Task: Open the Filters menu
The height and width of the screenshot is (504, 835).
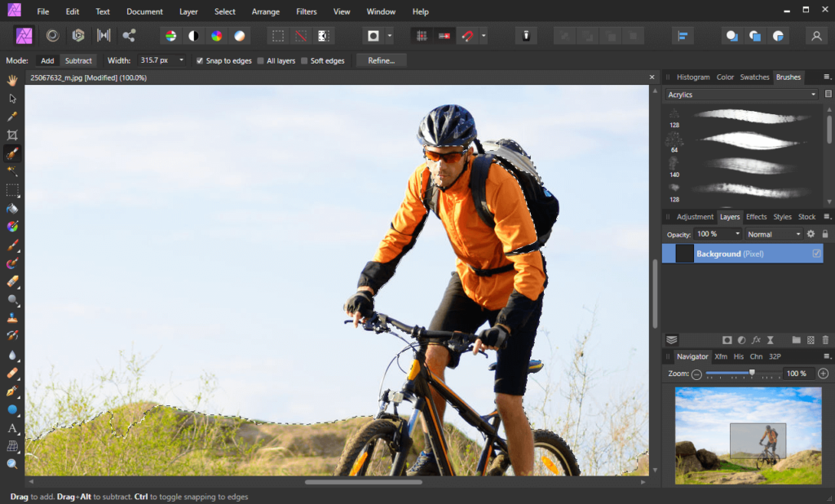Action: (306, 11)
